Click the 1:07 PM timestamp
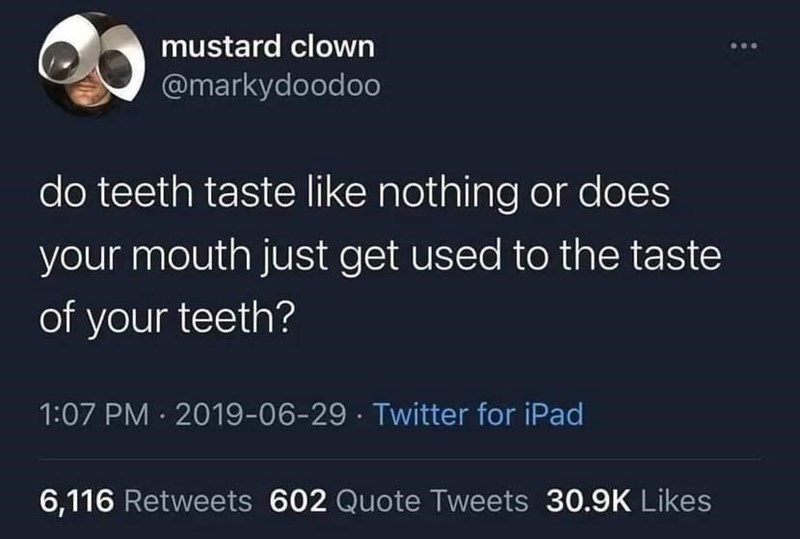 pyautogui.click(x=94, y=414)
